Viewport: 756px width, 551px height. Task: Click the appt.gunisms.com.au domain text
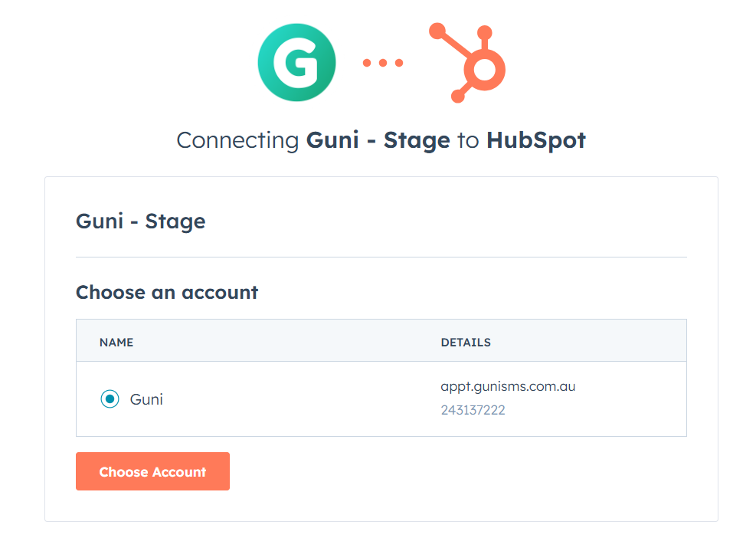tap(508, 387)
